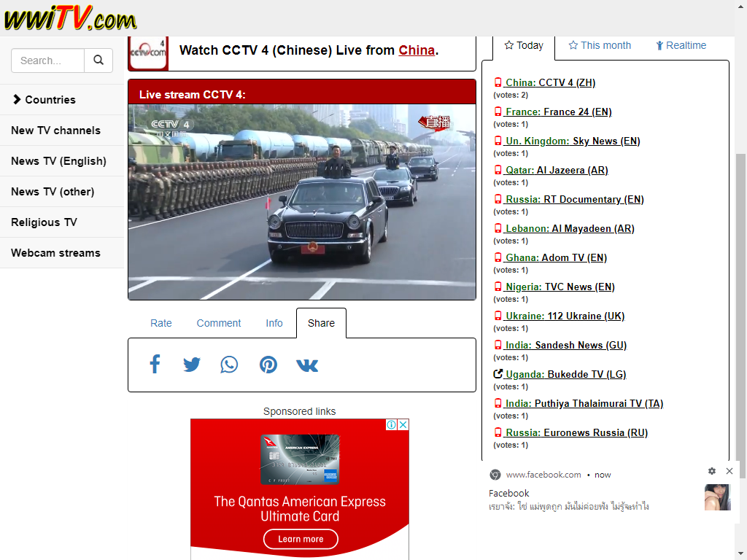This screenshot has width=747, height=560.
Task: Open India: Puthiya Thalaimurai TV (TA) link
Action: coord(578,403)
